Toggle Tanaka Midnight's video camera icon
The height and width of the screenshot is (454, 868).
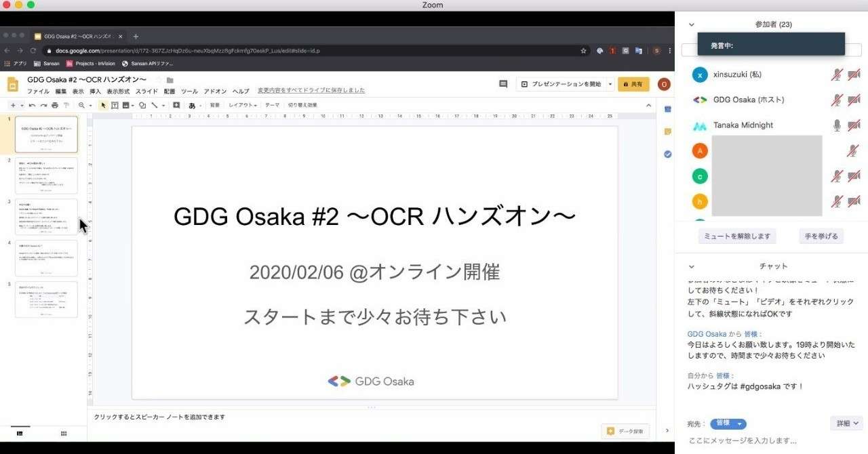(854, 125)
